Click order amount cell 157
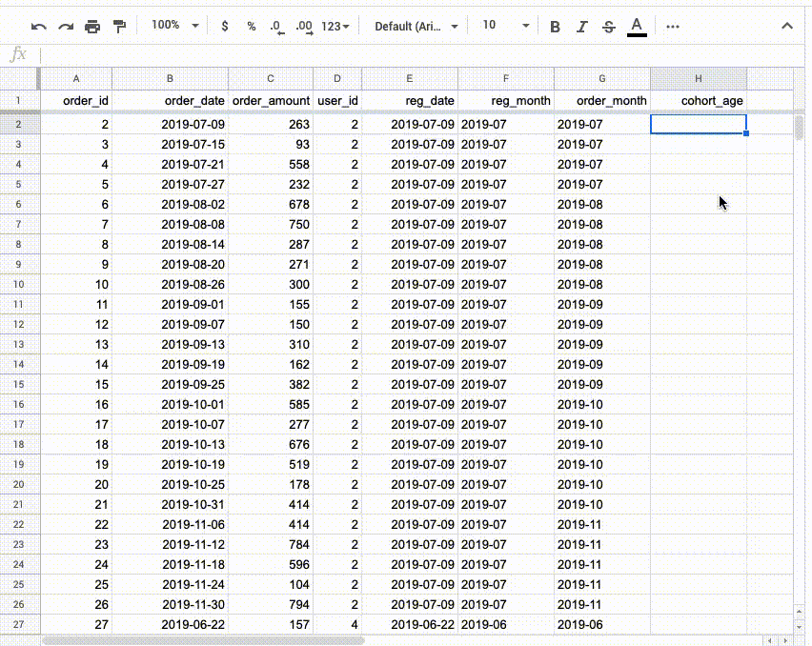The image size is (812, 646). (271, 625)
